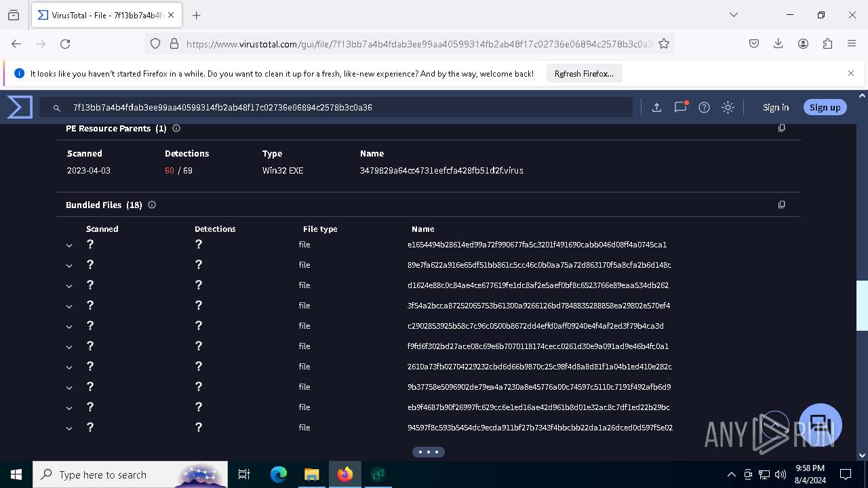The image size is (868, 488).
Task: Load more bundled files ellipsis button
Action: click(x=429, y=451)
